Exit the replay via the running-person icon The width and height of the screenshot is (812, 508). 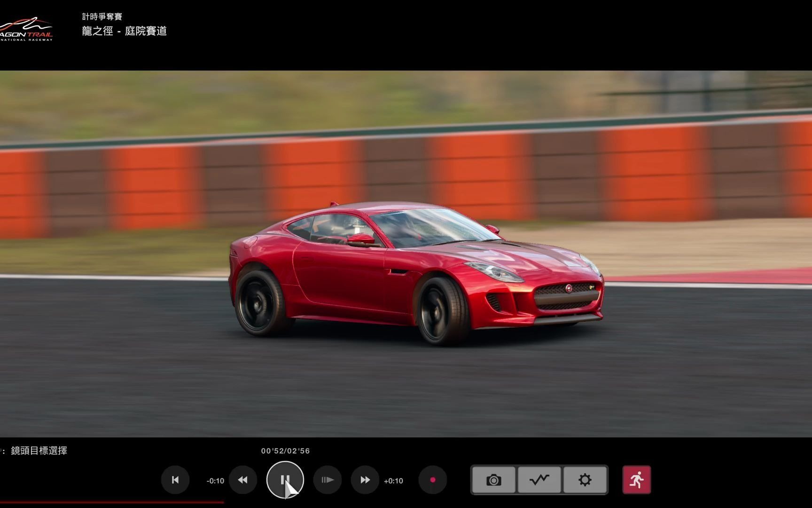637,480
